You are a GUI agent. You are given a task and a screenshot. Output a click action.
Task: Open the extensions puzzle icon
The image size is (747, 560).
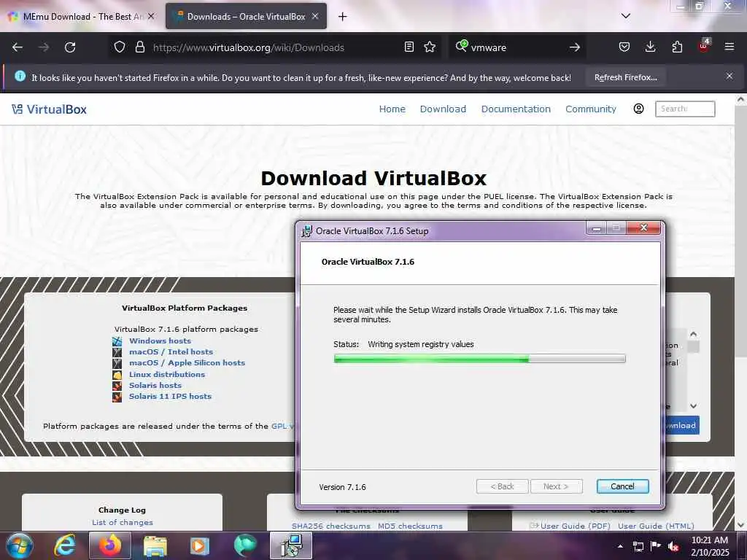coord(677,47)
